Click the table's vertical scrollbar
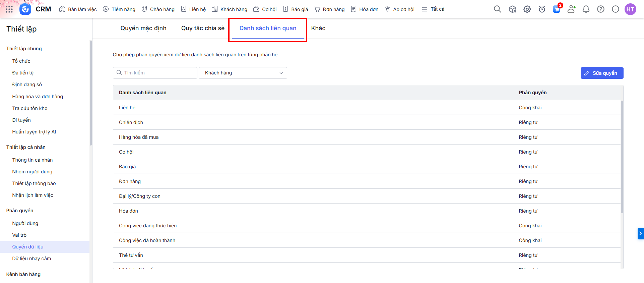Image resolution: width=644 pixels, height=283 pixels. pos(622,158)
